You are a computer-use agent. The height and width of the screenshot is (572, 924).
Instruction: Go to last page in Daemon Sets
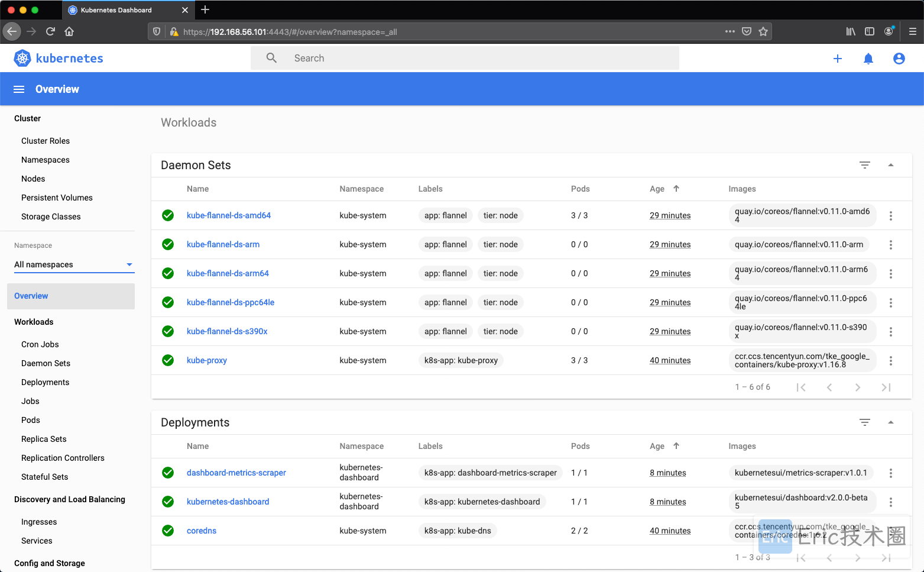click(886, 387)
